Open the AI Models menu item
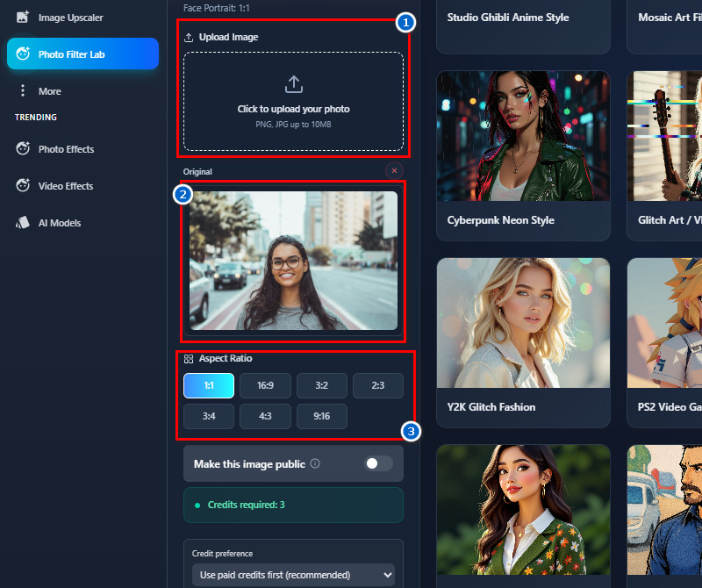702x588 pixels. click(59, 223)
